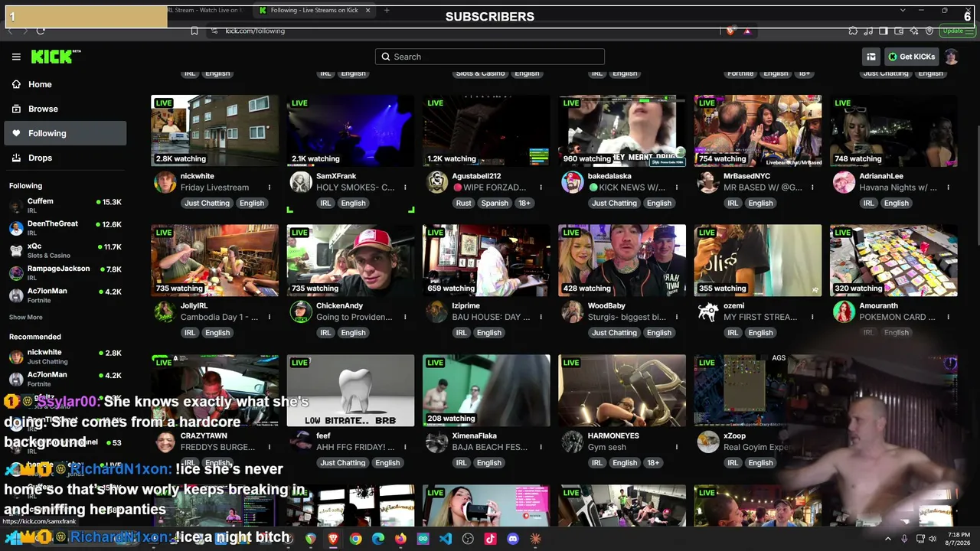Click ChickenAndy channel avatar
Screen dimensions: 980x551
[x=301, y=311]
